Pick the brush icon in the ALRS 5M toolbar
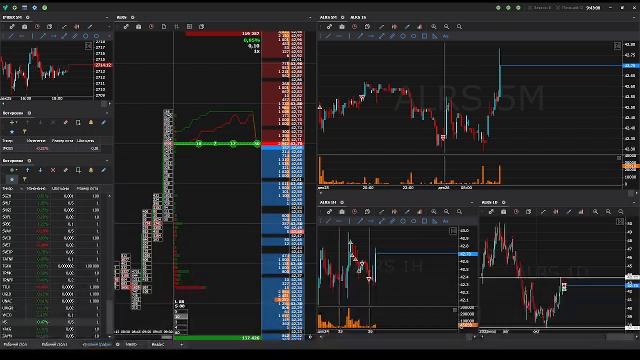The width and height of the screenshot is (640, 360). pos(407,27)
